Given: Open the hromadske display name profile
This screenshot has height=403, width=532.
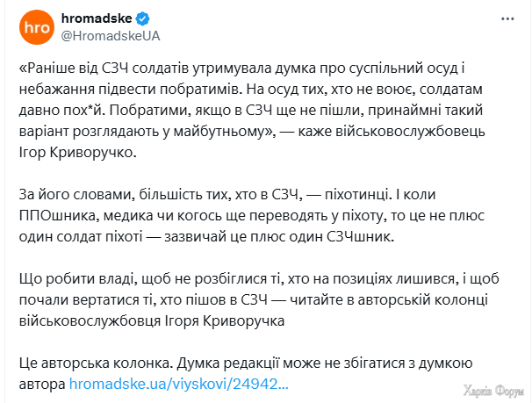Looking at the screenshot, I should pyautogui.click(x=97, y=18).
